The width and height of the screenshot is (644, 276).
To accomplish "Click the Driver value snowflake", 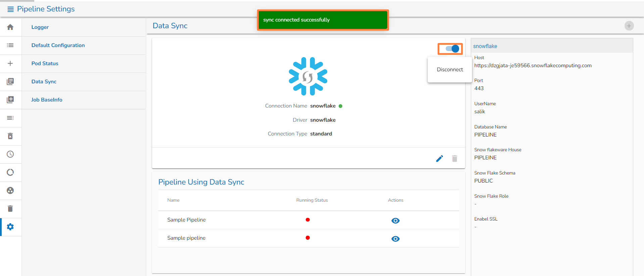I will pyautogui.click(x=323, y=120).
